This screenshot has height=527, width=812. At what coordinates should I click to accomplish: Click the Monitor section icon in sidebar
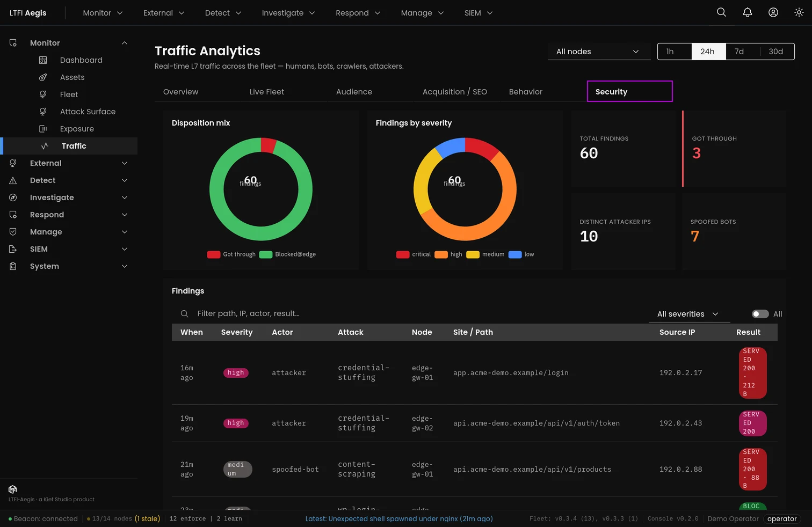point(13,43)
